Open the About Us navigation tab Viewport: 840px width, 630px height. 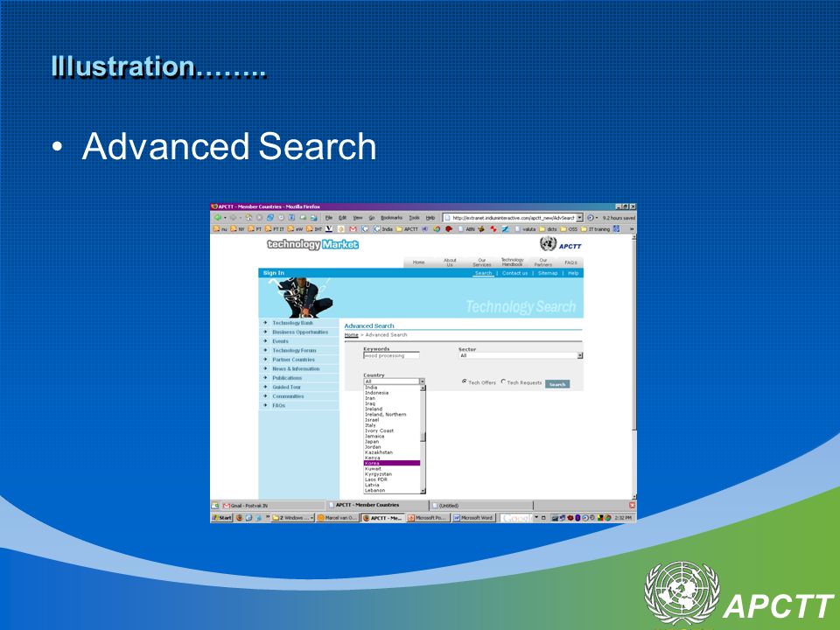point(450,262)
